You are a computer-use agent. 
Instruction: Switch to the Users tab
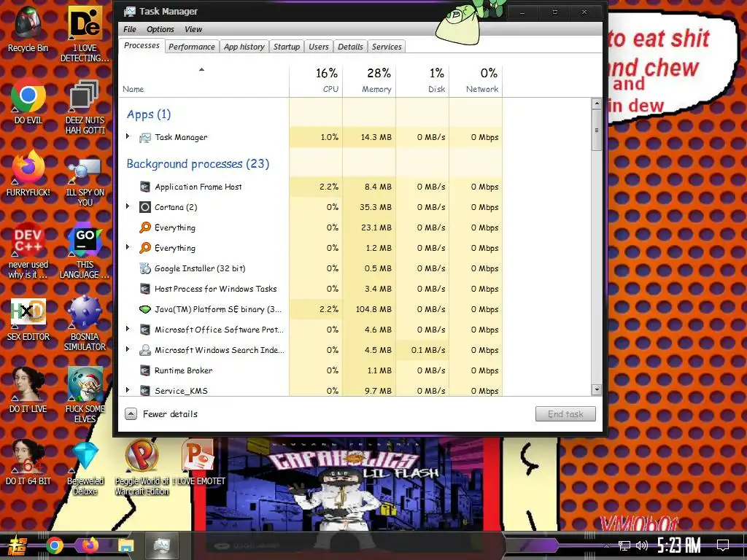pyautogui.click(x=319, y=47)
